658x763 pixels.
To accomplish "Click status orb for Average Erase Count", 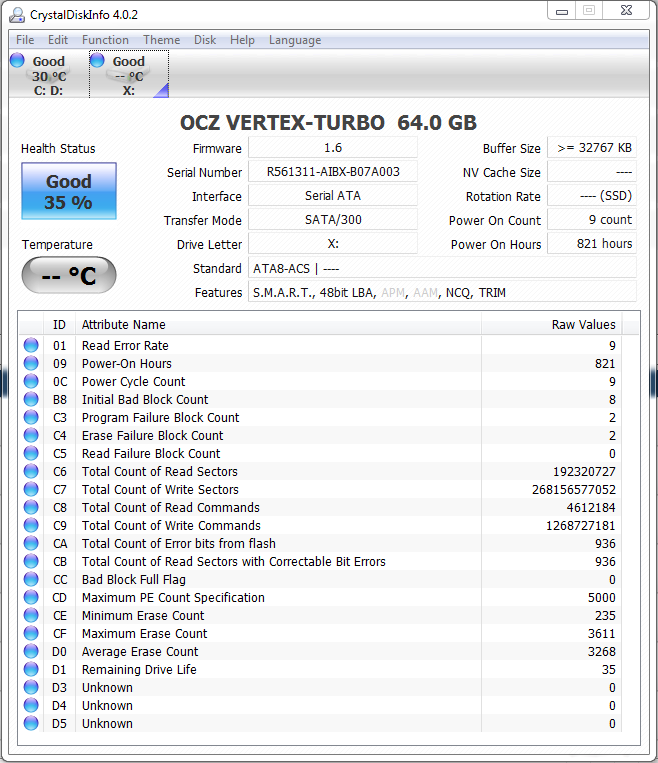I will pyautogui.click(x=31, y=651).
